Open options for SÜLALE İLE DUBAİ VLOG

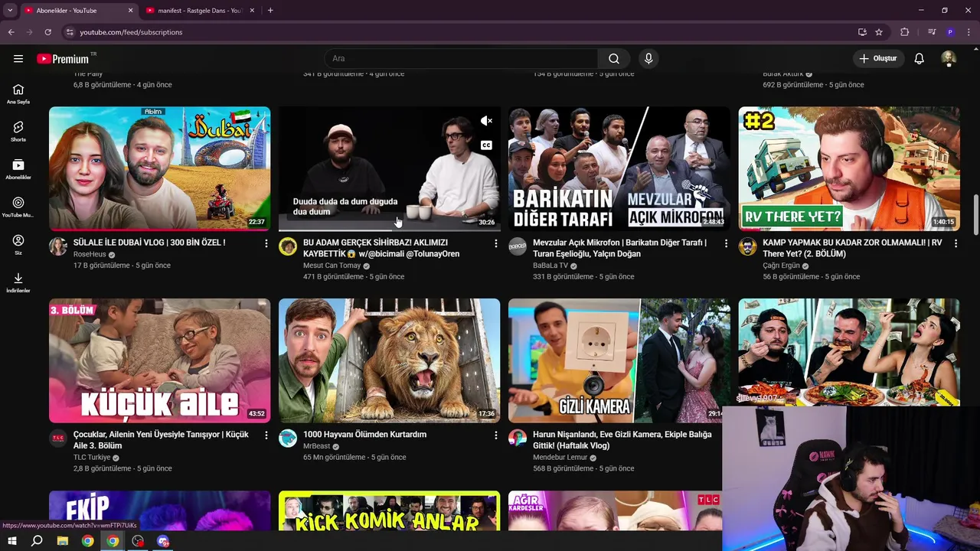266,243
